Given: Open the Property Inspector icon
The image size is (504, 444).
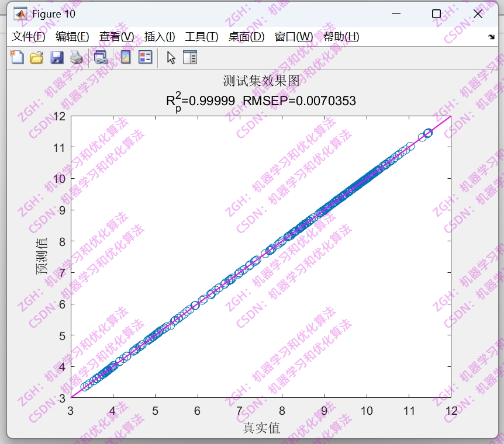Looking at the screenshot, I should 190,58.
